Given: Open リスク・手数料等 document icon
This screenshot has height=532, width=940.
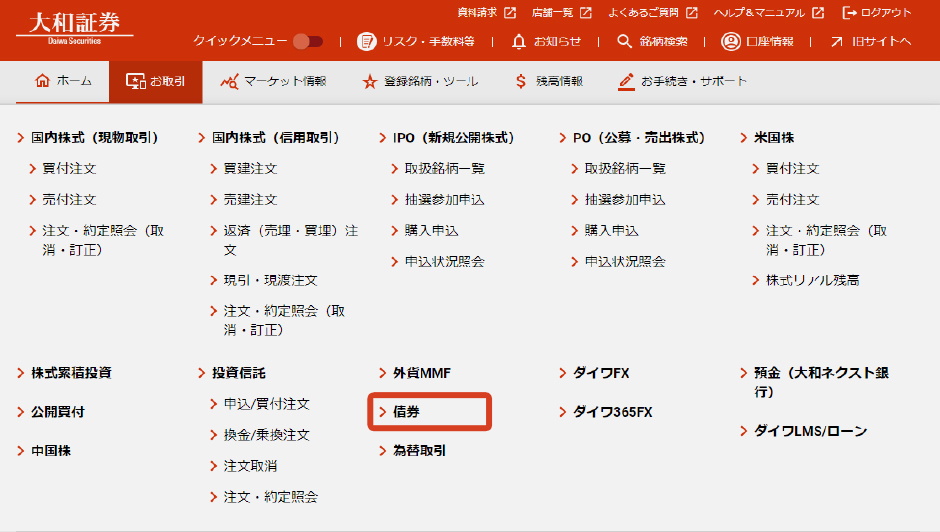Looking at the screenshot, I should coord(367,41).
